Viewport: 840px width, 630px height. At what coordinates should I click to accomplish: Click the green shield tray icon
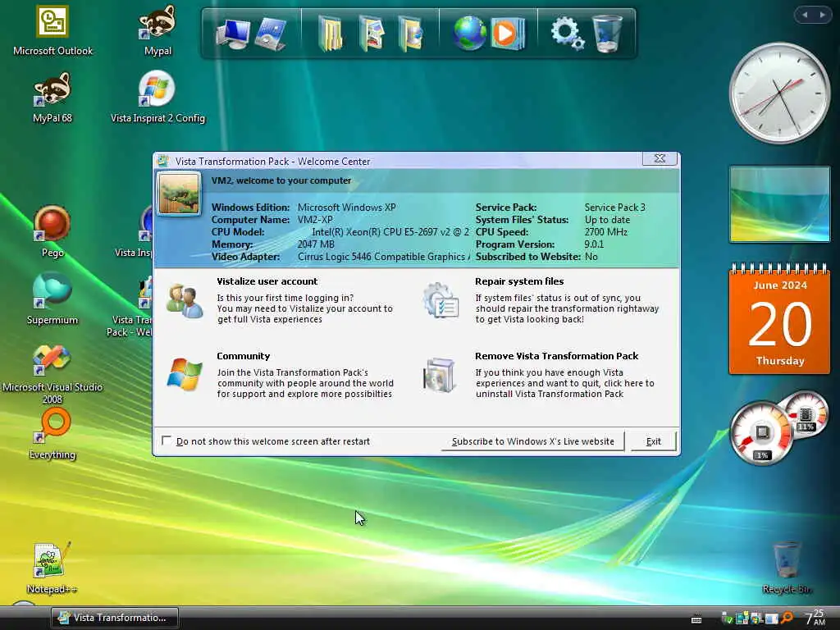pyautogui.click(x=727, y=619)
